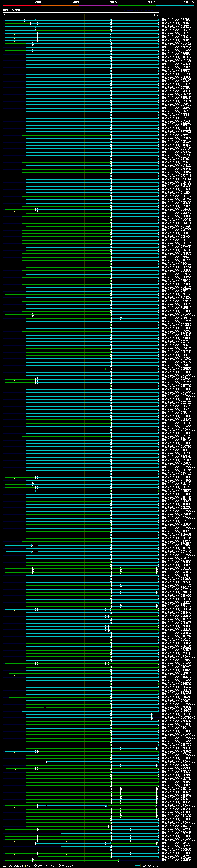Select hit label UniRef100_A2I419

click(177, 43)
